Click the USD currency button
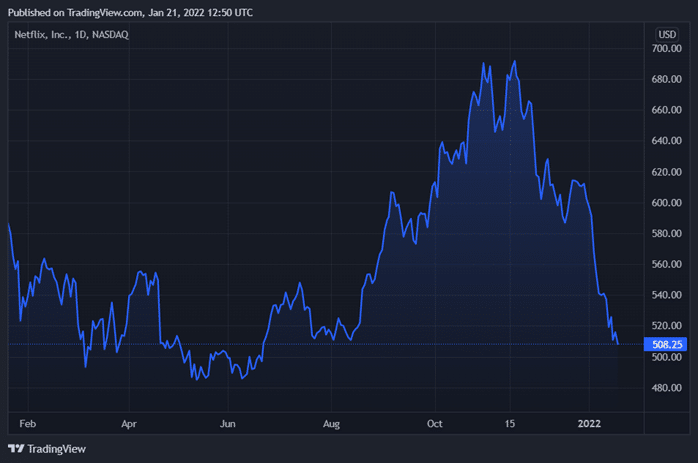 coord(667,34)
